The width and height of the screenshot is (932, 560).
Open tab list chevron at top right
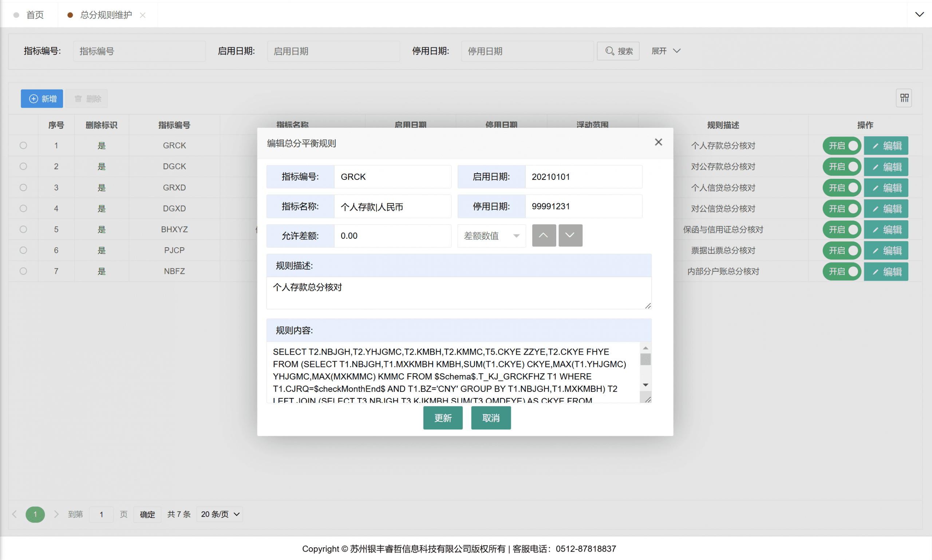[x=919, y=15]
